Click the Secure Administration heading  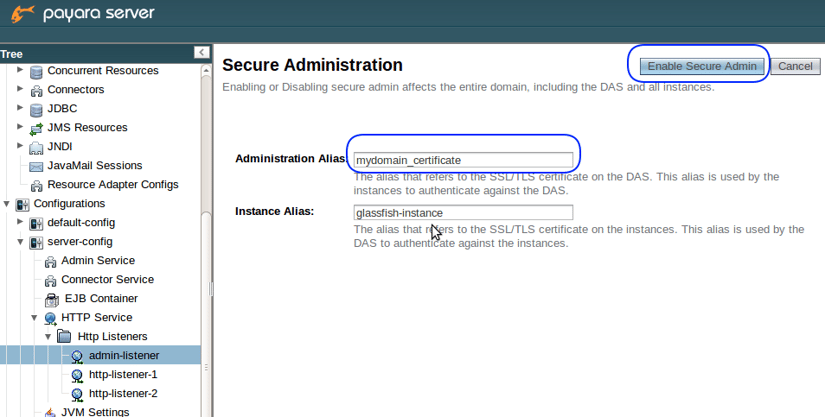[312, 65]
